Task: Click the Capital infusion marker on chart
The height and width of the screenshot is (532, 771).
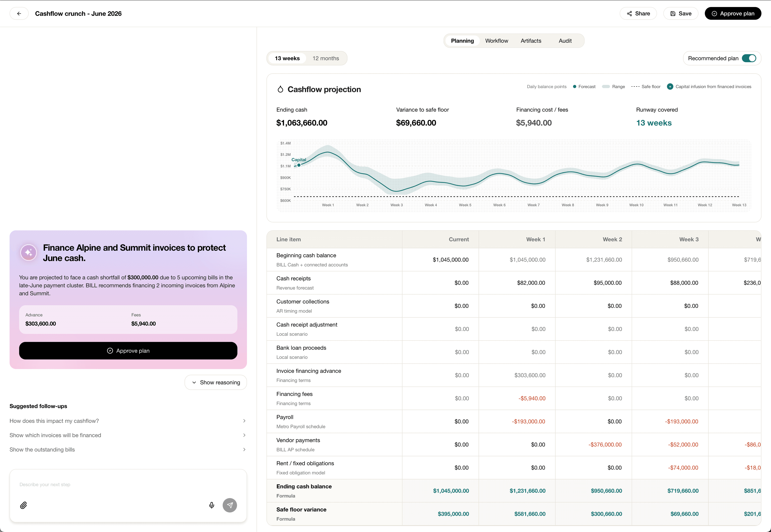Action: [299, 165]
